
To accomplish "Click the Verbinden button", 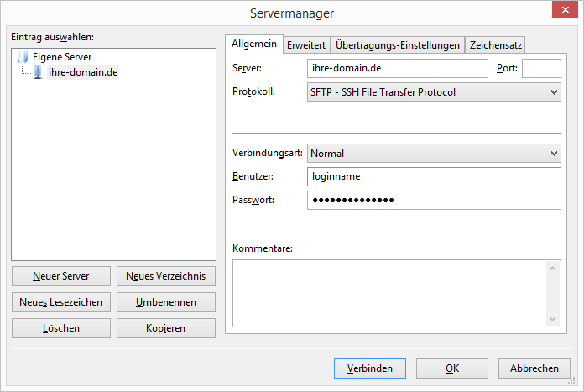I will pyautogui.click(x=370, y=368).
